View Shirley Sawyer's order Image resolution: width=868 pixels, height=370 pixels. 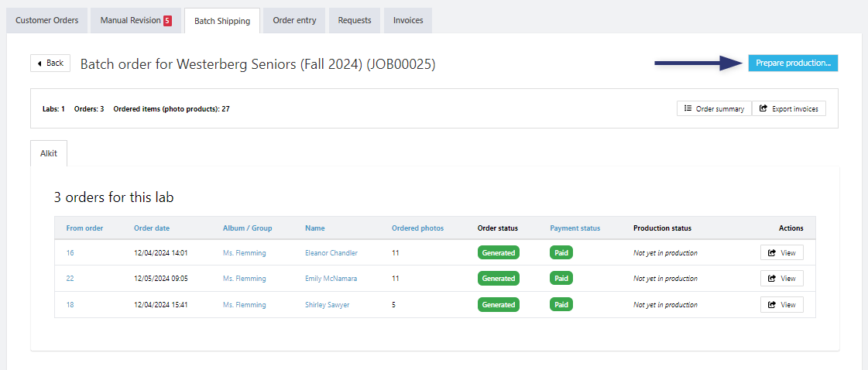click(781, 305)
